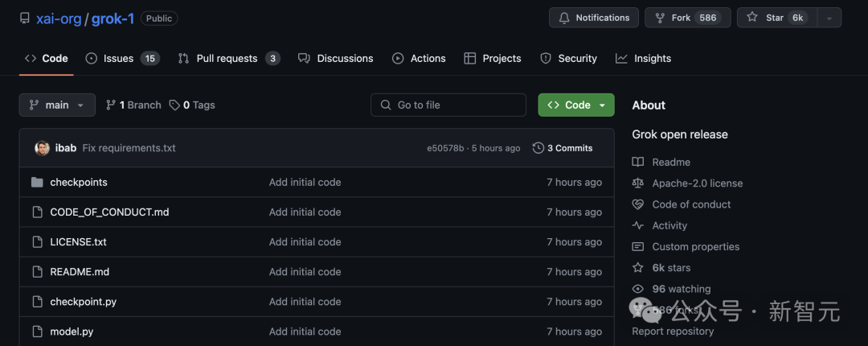Click the Activity pulse icon
Viewport: 868px width, 346px height.
(x=638, y=226)
